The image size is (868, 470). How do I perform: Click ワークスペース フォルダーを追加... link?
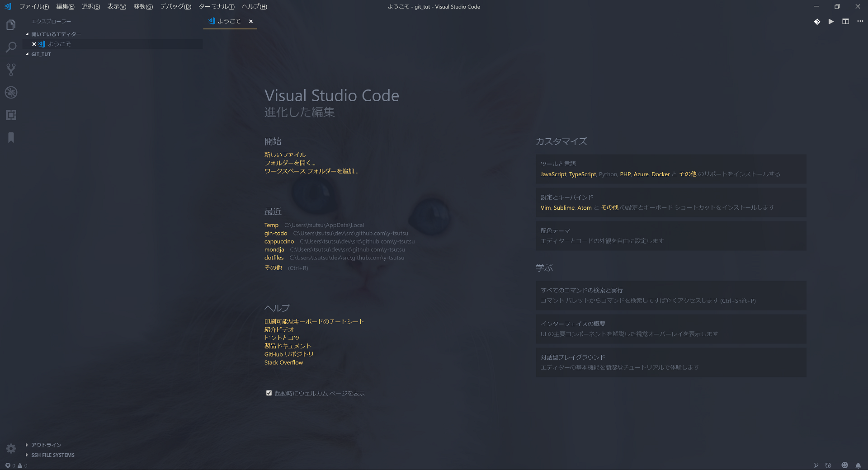[311, 171]
